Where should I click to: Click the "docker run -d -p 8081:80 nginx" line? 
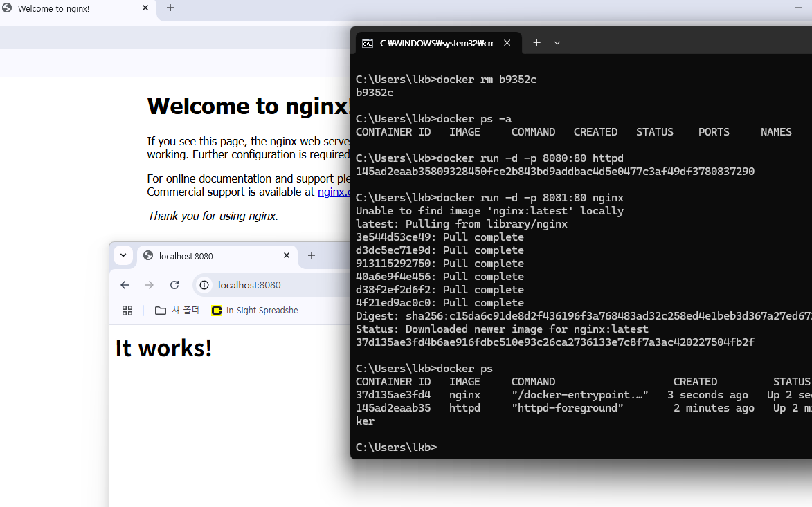tap(489, 198)
